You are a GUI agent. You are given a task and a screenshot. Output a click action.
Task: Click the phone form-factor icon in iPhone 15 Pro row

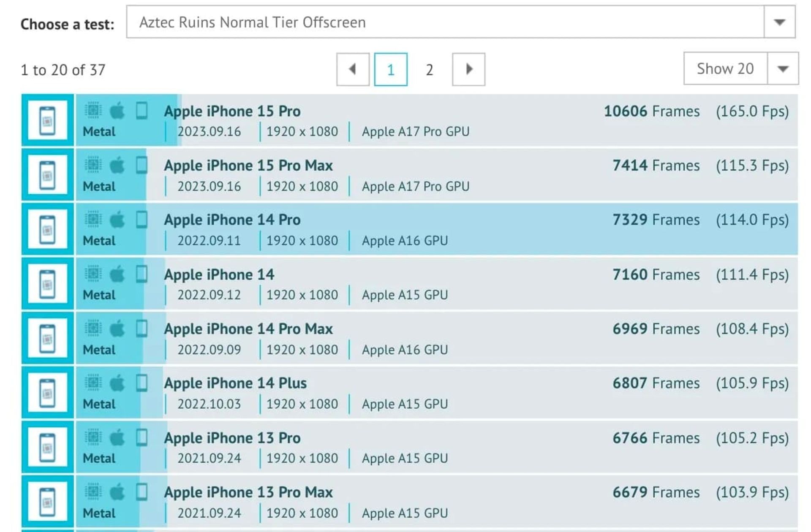click(142, 111)
